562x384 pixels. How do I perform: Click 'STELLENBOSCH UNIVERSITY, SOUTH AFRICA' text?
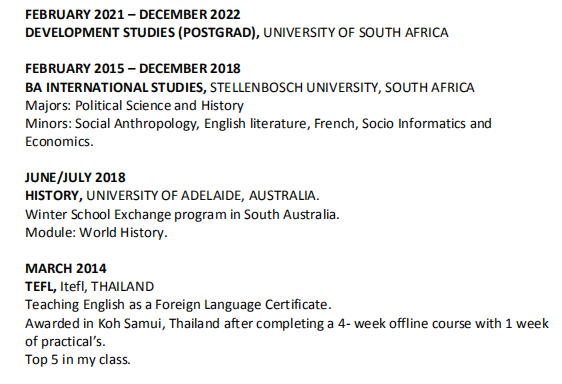coord(342,87)
